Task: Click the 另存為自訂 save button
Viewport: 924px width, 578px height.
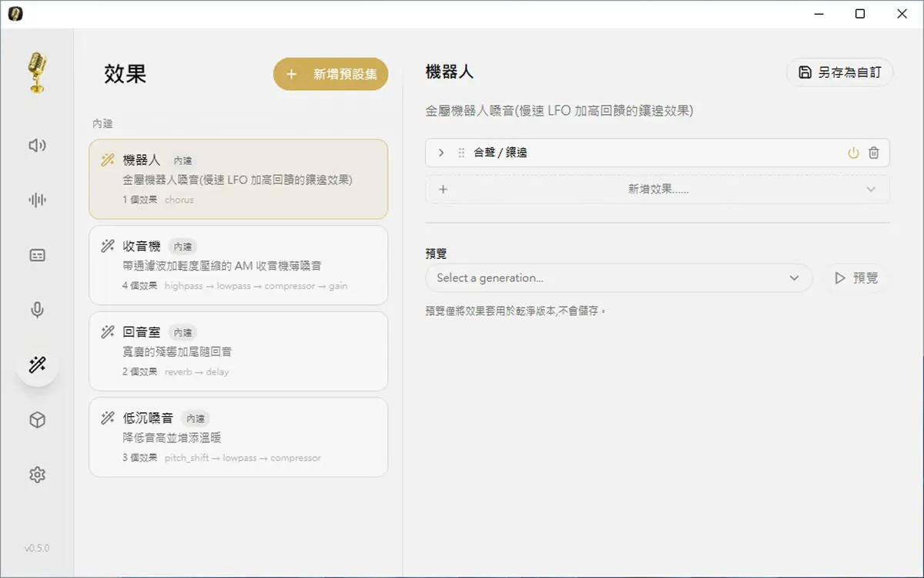Action: click(839, 72)
